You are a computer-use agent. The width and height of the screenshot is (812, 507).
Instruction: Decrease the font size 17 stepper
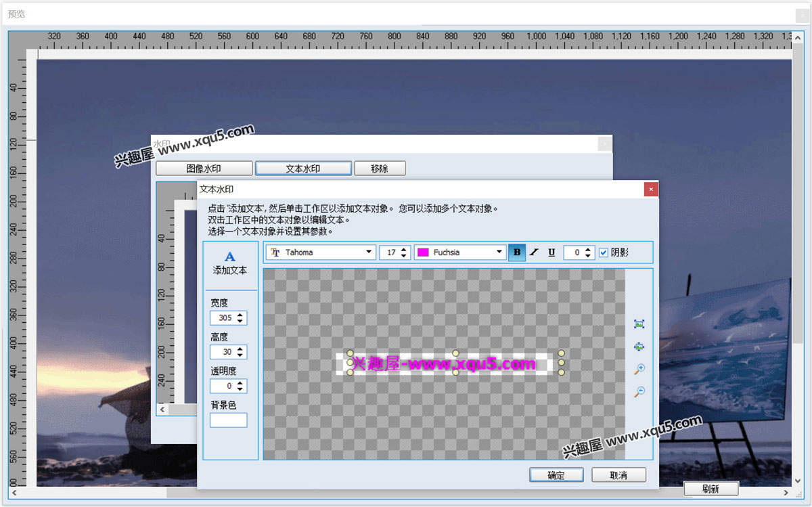coord(404,256)
